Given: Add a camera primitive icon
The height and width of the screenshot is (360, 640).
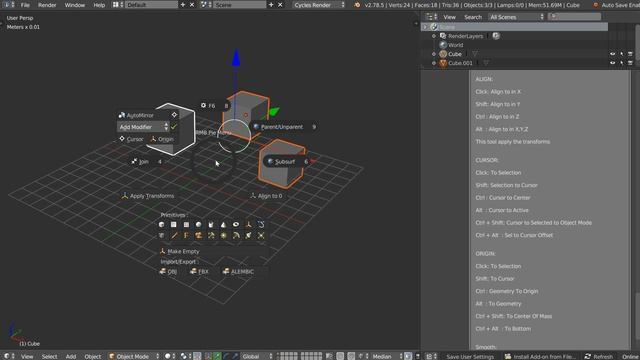Looking at the screenshot, I should coord(198,236).
